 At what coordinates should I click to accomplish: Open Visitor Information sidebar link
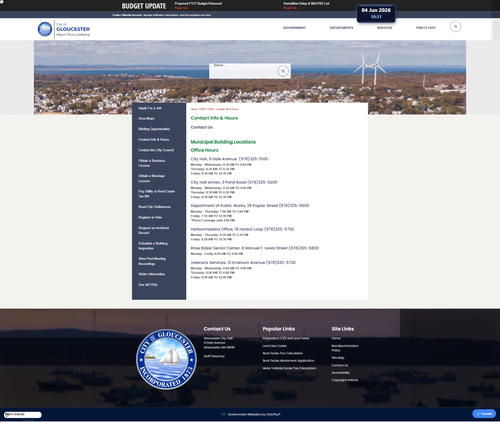pyautogui.click(x=152, y=274)
